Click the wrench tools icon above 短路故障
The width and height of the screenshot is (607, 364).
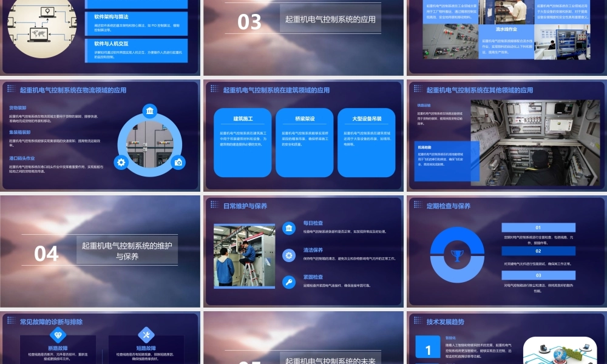point(146,335)
